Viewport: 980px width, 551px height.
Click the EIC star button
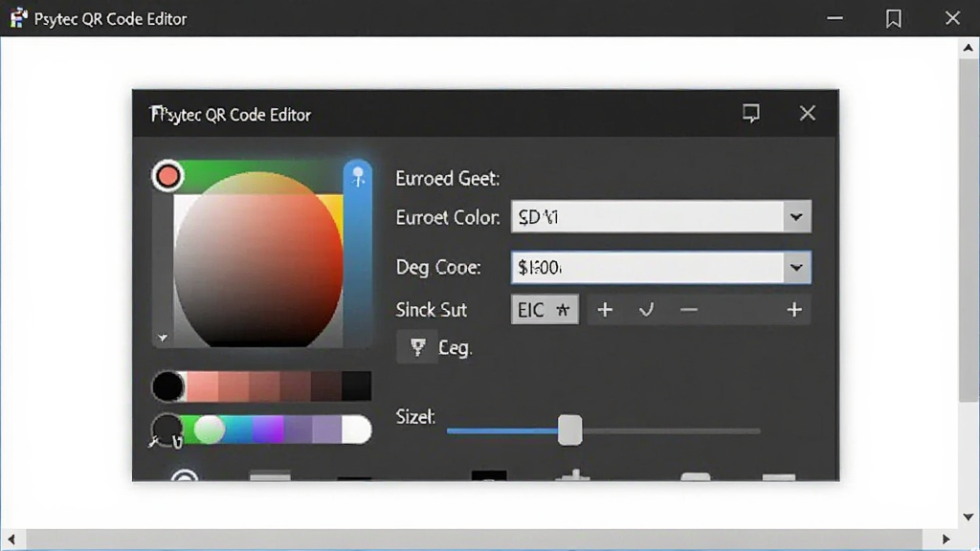point(545,310)
